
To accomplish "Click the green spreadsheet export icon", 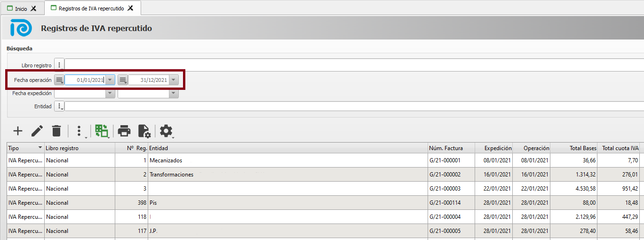I will [x=102, y=131].
